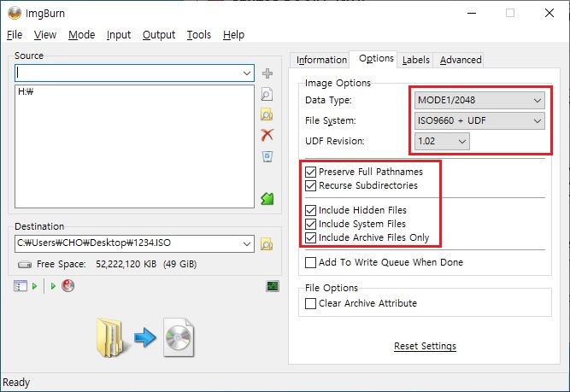The height and width of the screenshot is (392, 570).
Task: Switch to the Information tab
Action: pos(321,60)
